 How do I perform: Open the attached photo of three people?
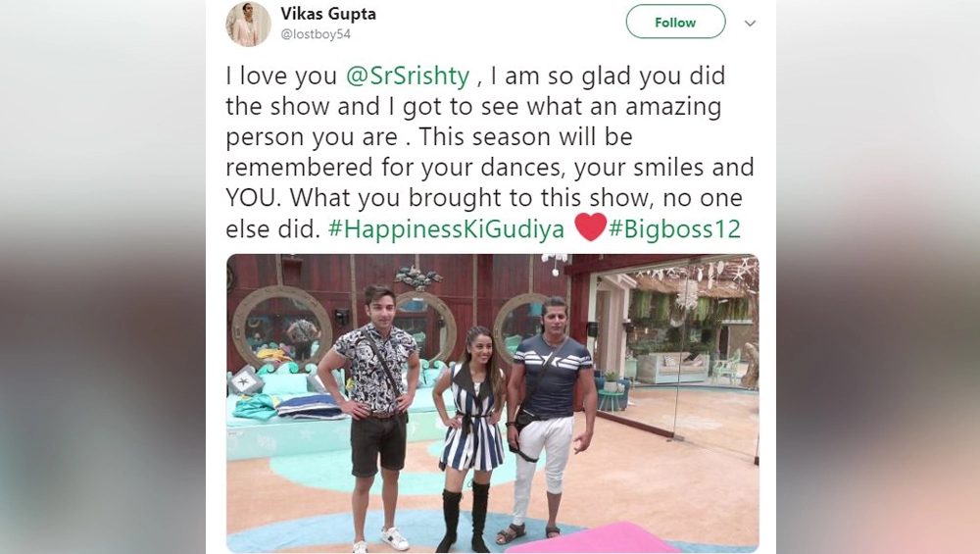493,403
